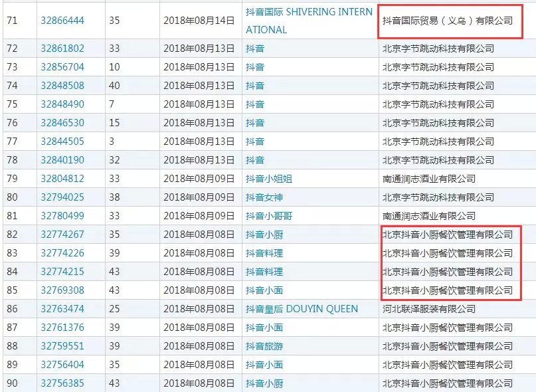Open registration number 32866444 link

click(x=62, y=21)
